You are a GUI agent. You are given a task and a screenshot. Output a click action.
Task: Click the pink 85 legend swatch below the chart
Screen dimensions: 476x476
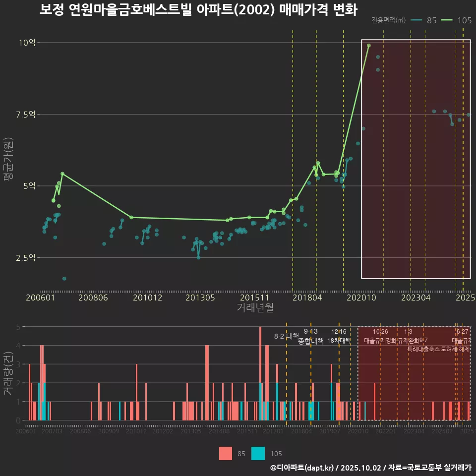coord(226,454)
